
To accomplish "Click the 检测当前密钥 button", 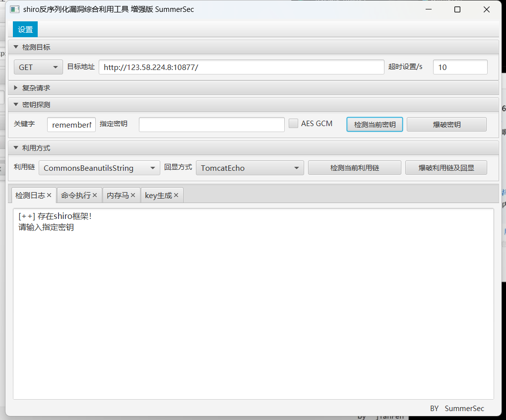I will [x=374, y=124].
